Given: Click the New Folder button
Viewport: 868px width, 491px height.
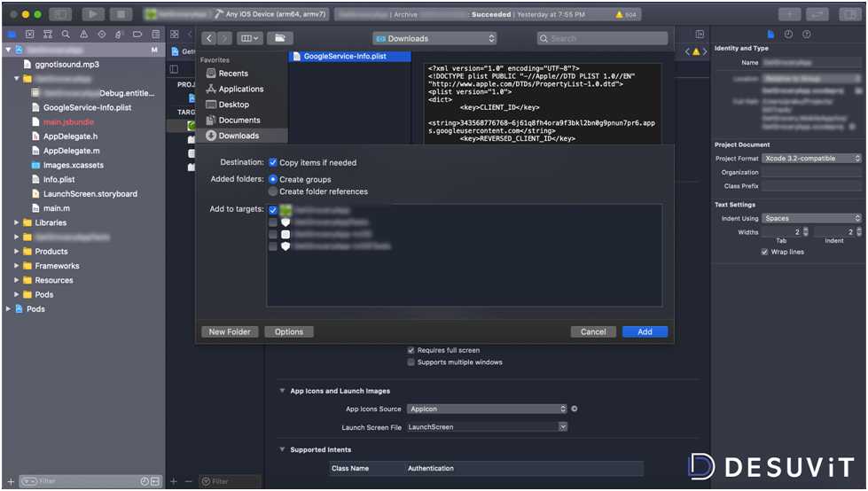Looking at the screenshot, I should click(x=230, y=331).
